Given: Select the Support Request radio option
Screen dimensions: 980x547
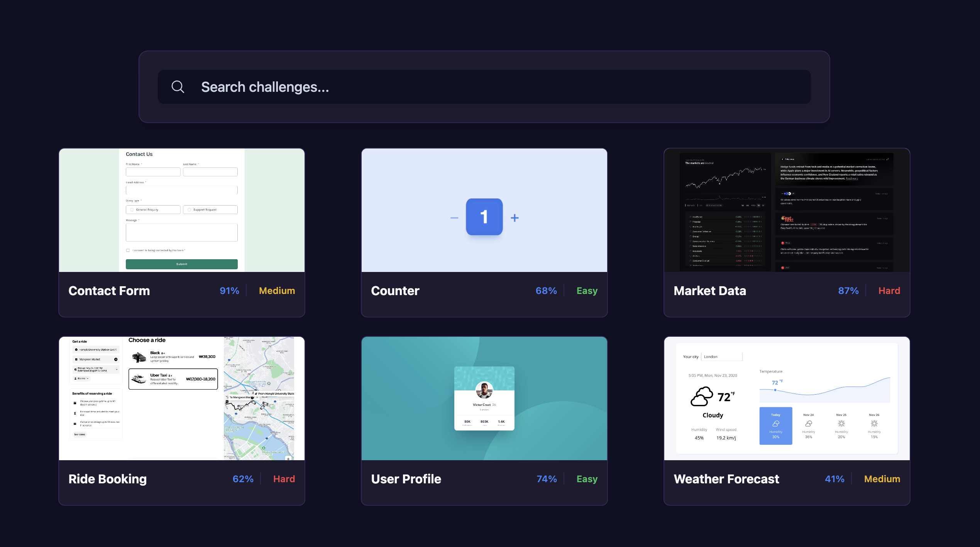Looking at the screenshot, I should (189, 210).
